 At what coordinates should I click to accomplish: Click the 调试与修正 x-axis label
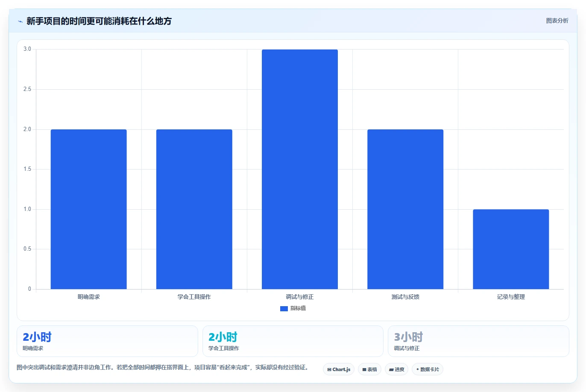300,297
